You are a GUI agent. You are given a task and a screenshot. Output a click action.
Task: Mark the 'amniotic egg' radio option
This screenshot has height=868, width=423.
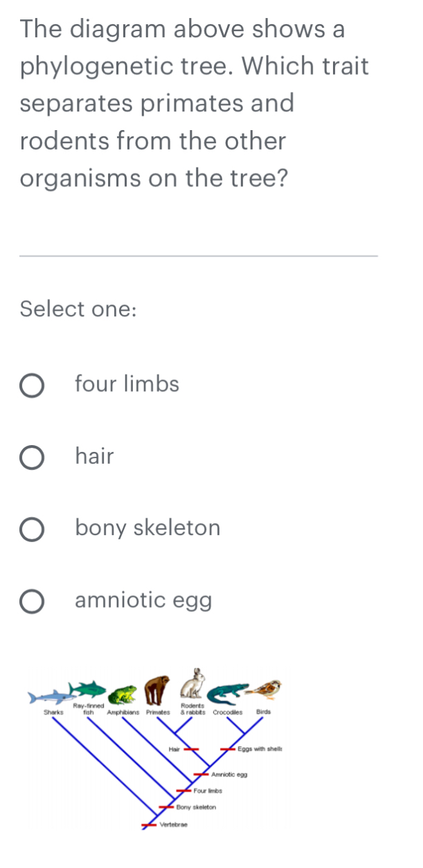coord(30,601)
